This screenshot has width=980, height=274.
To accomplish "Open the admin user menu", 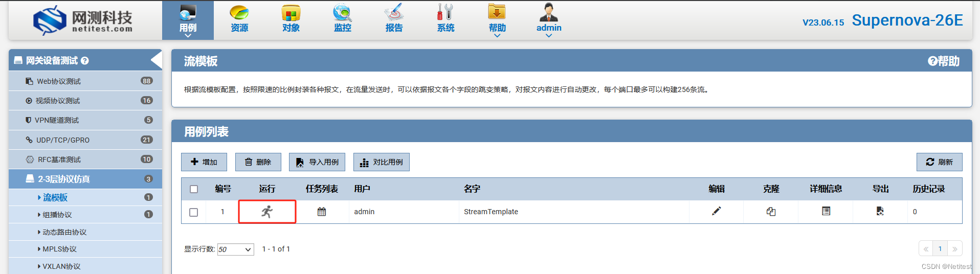I will point(548,20).
